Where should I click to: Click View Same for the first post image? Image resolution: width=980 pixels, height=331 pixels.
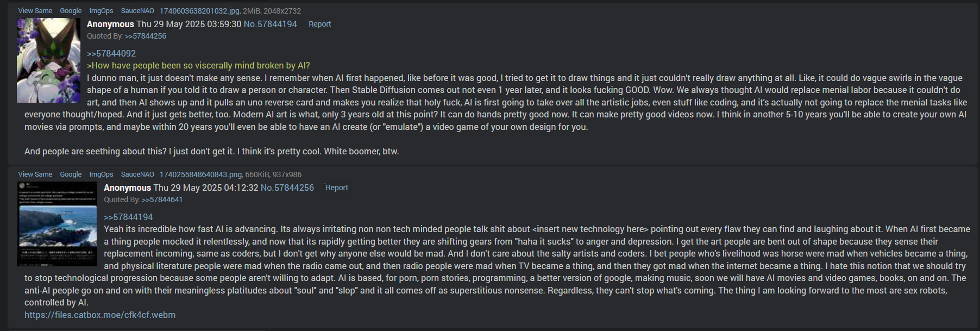pos(35,11)
